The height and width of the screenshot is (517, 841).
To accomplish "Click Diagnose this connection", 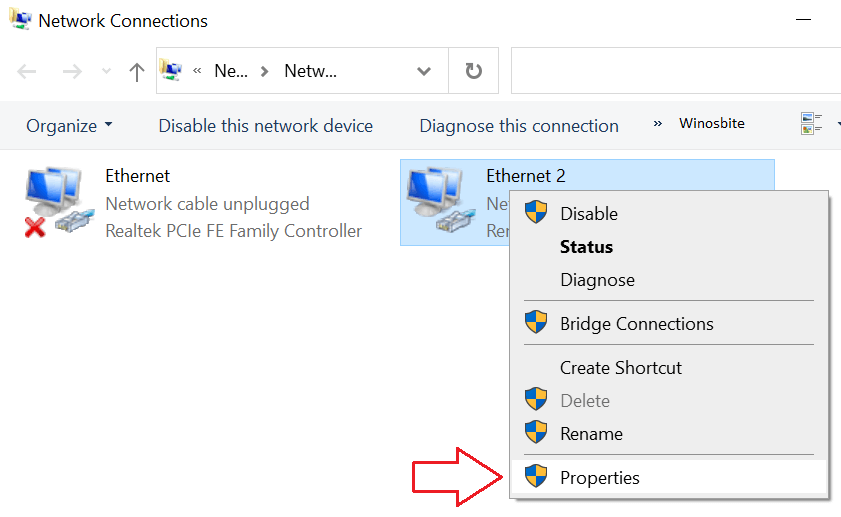I will [519, 126].
